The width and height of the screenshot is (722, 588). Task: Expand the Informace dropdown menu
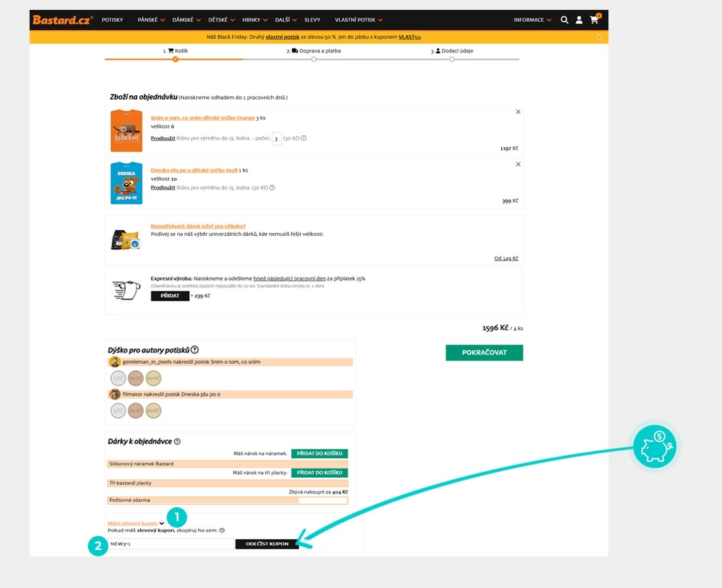(532, 20)
